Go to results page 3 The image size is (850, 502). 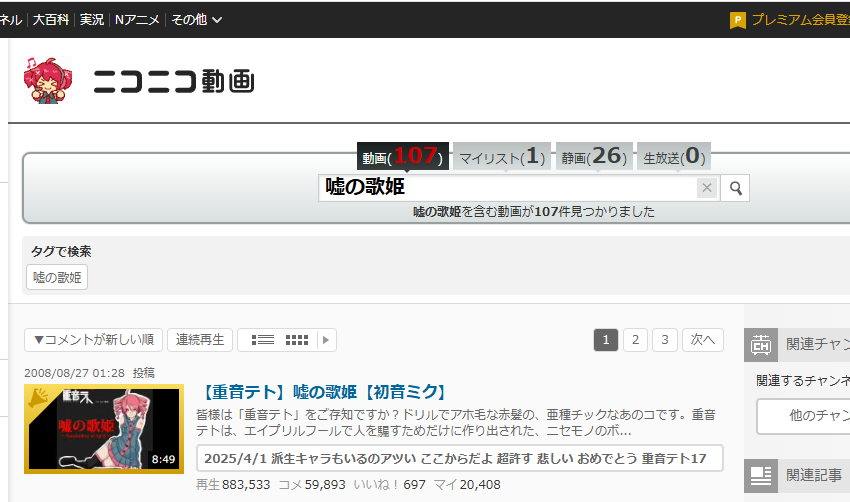click(x=665, y=340)
